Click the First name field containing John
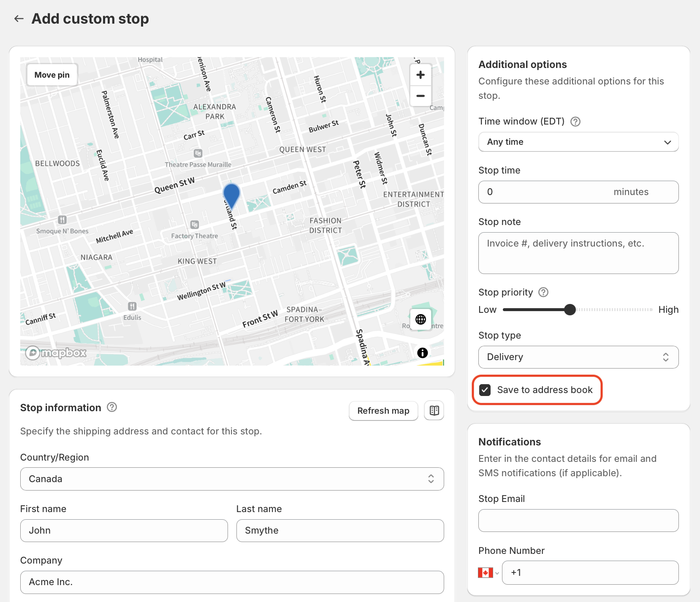 pos(124,531)
